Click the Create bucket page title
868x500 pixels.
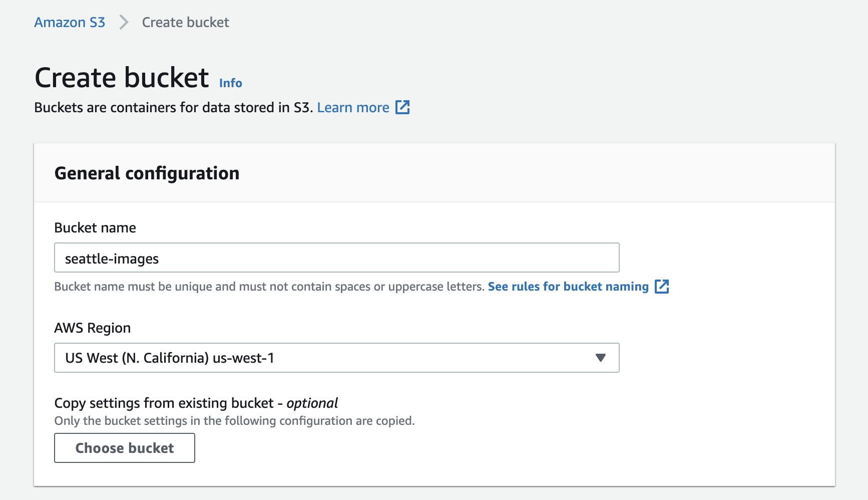122,78
